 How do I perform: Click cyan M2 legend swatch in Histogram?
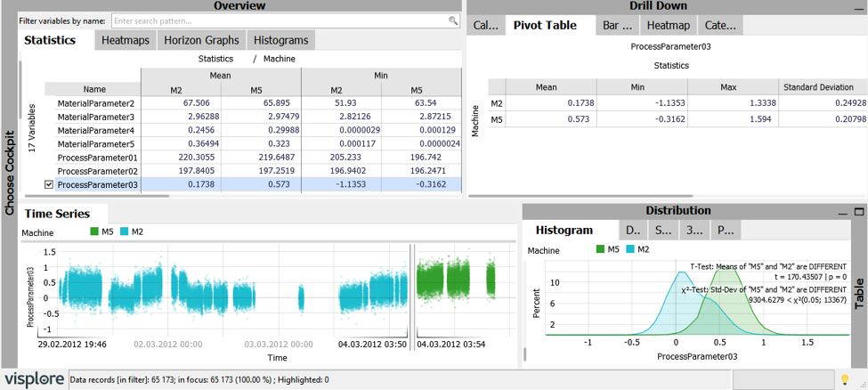(631, 250)
